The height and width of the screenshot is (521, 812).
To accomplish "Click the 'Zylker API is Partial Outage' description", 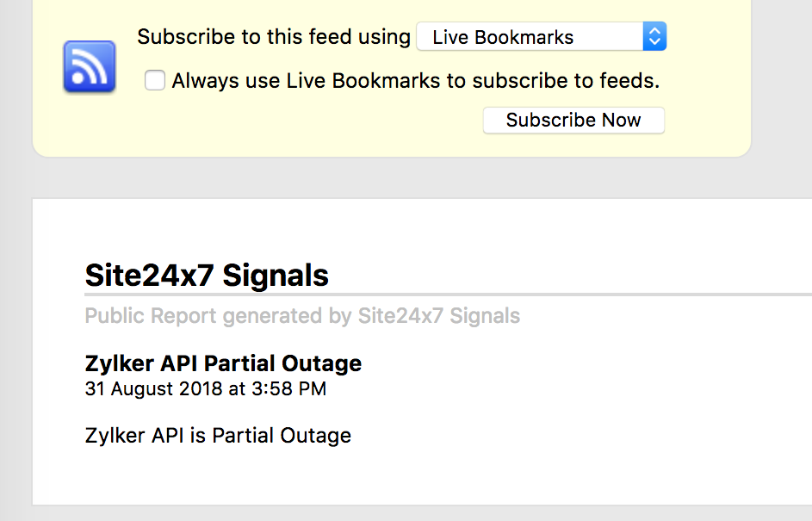I will (218, 436).
